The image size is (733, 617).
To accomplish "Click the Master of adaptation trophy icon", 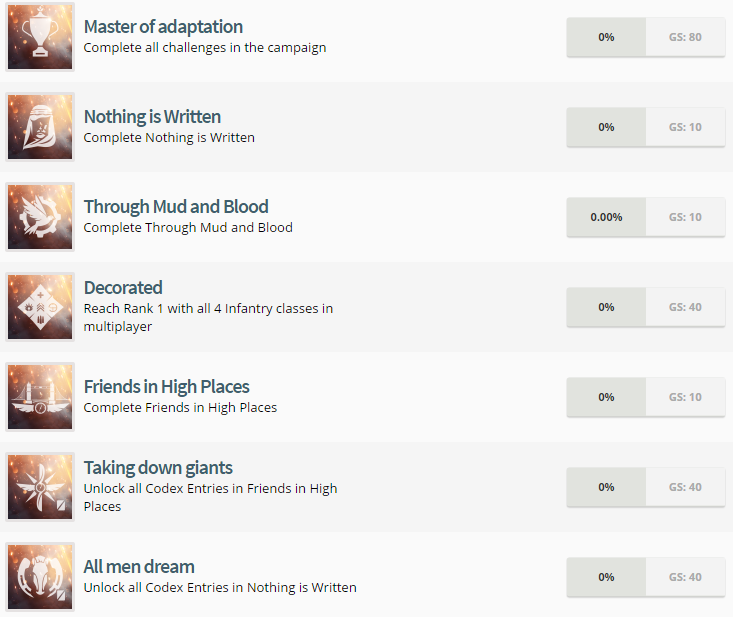I will point(40,37).
